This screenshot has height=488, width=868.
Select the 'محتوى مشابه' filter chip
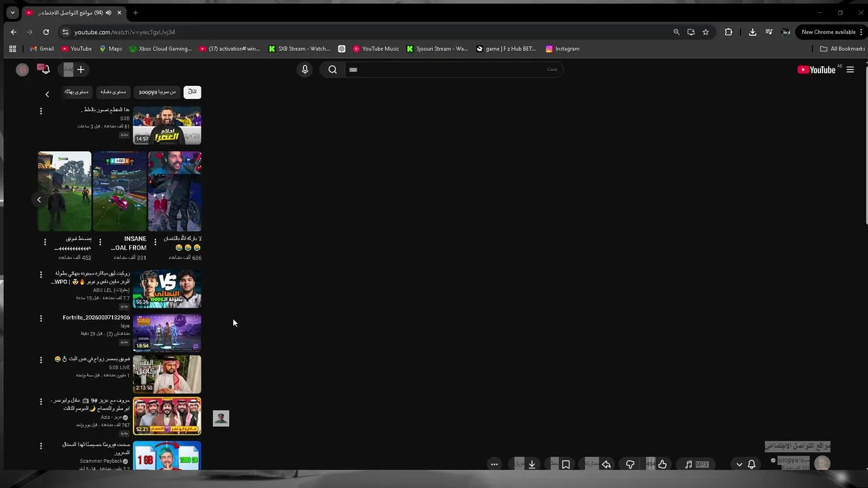click(x=113, y=91)
